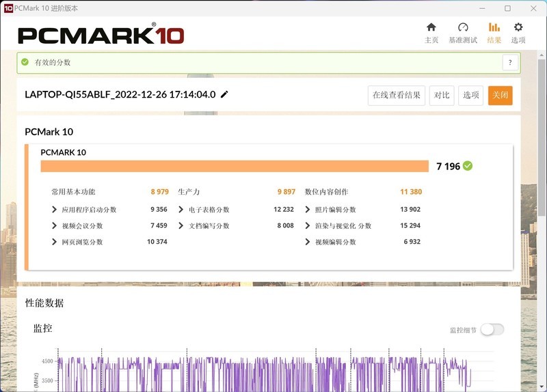This screenshot has height=392, width=547.
Task: Click the 选项 button beside 对比
Action: [x=470, y=95]
